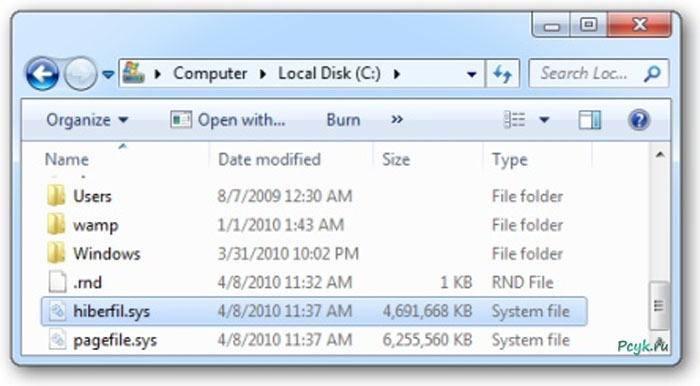Select the Windows folder

coord(107,253)
